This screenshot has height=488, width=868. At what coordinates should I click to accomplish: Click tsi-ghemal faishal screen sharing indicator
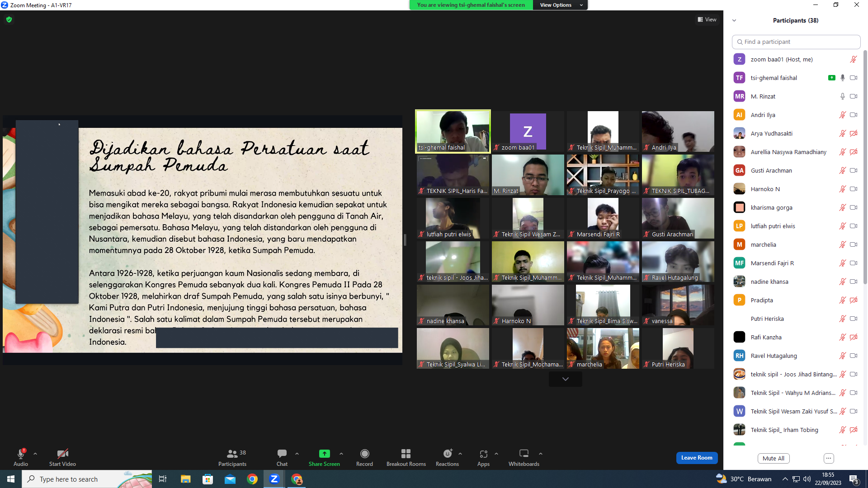831,78
